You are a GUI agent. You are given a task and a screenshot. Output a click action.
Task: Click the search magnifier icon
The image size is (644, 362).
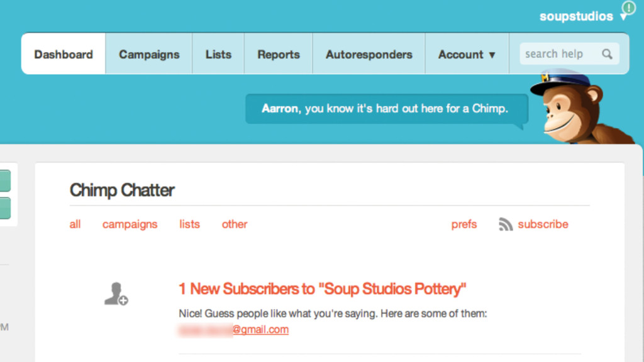tap(607, 54)
